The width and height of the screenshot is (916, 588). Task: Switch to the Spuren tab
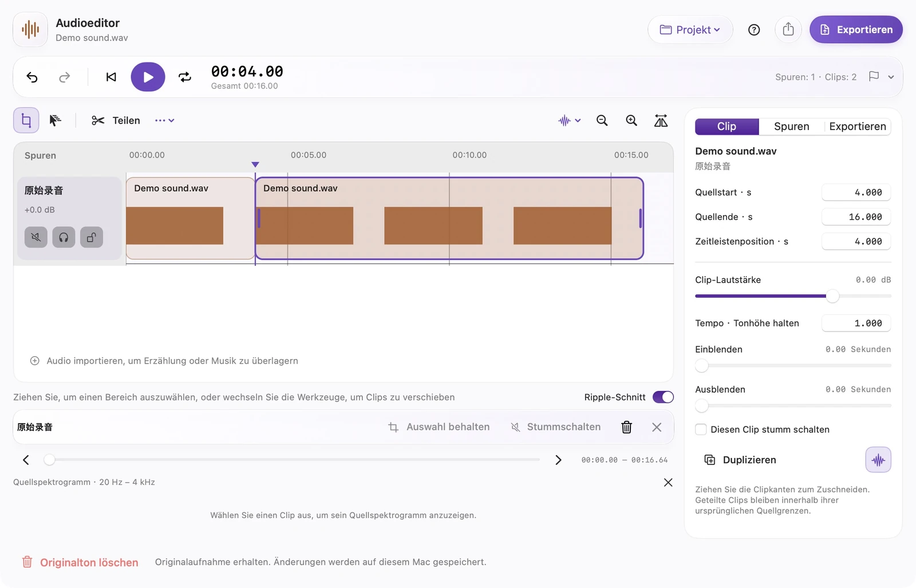click(x=792, y=127)
